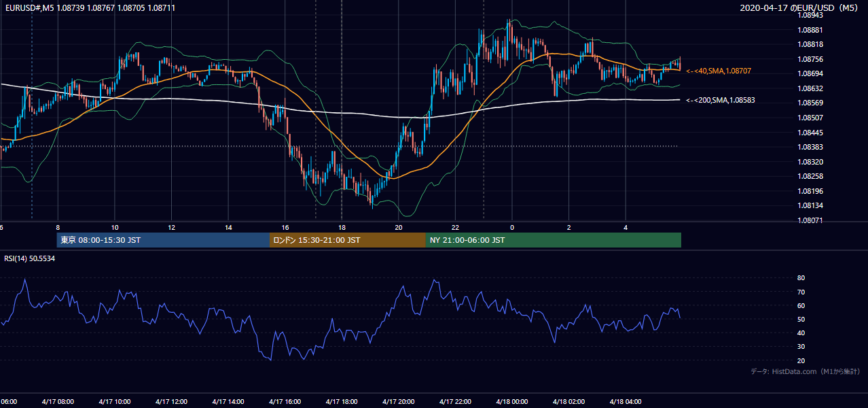Click the 40 SMA label 1.08707
868x408 pixels.
pos(719,71)
